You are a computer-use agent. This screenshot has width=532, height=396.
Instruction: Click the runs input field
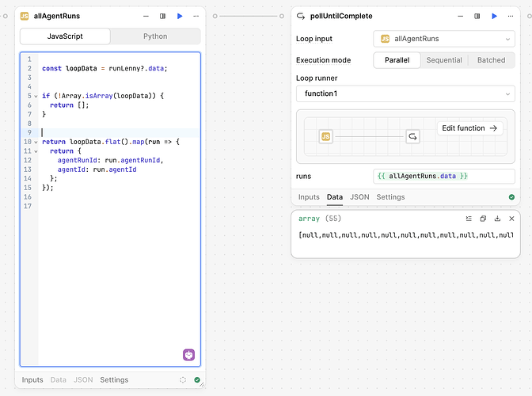point(444,176)
